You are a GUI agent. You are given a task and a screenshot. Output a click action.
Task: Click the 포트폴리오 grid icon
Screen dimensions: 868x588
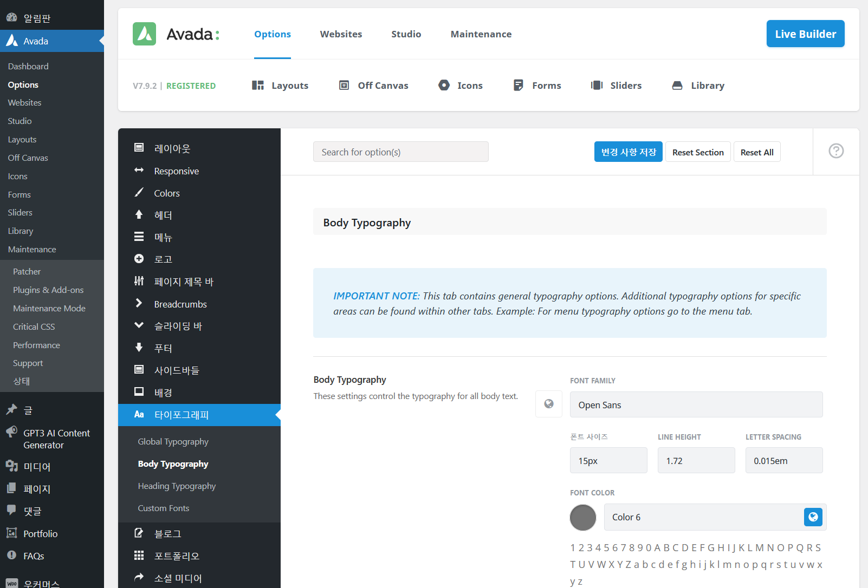[139, 555]
